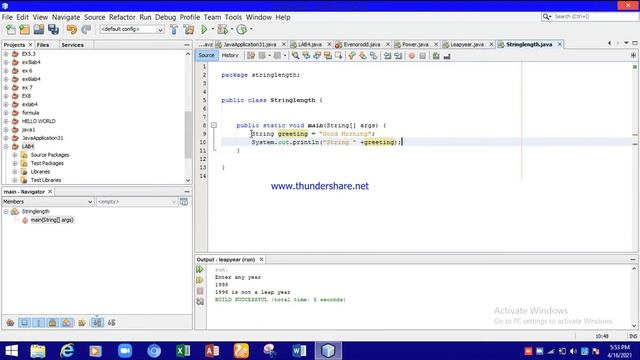The height and width of the screenshot is (360, 640).
Task: Open the Refactor menu
Action: 122,17
